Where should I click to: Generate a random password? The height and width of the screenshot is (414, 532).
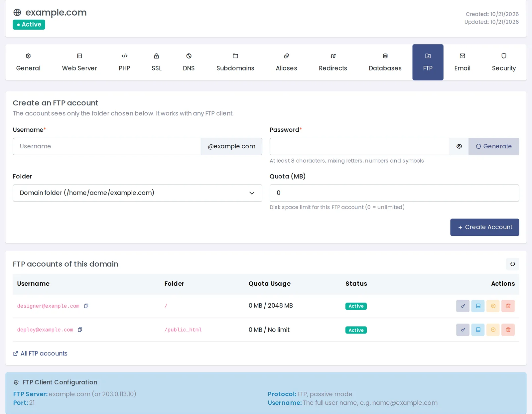[494, 146]
